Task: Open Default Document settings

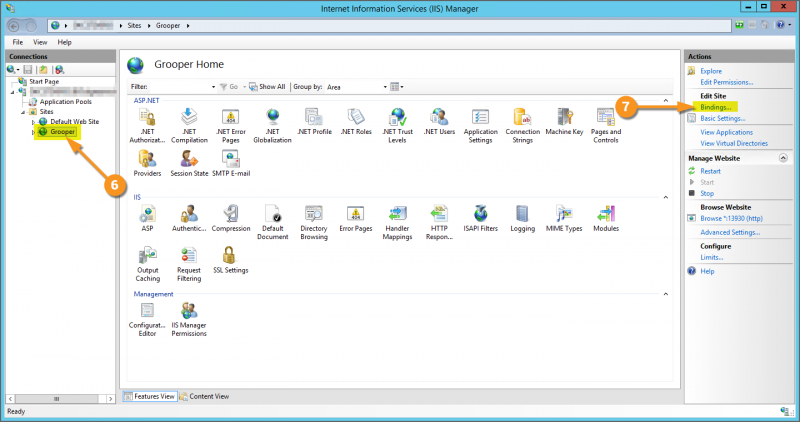Action: click(272, 222)
